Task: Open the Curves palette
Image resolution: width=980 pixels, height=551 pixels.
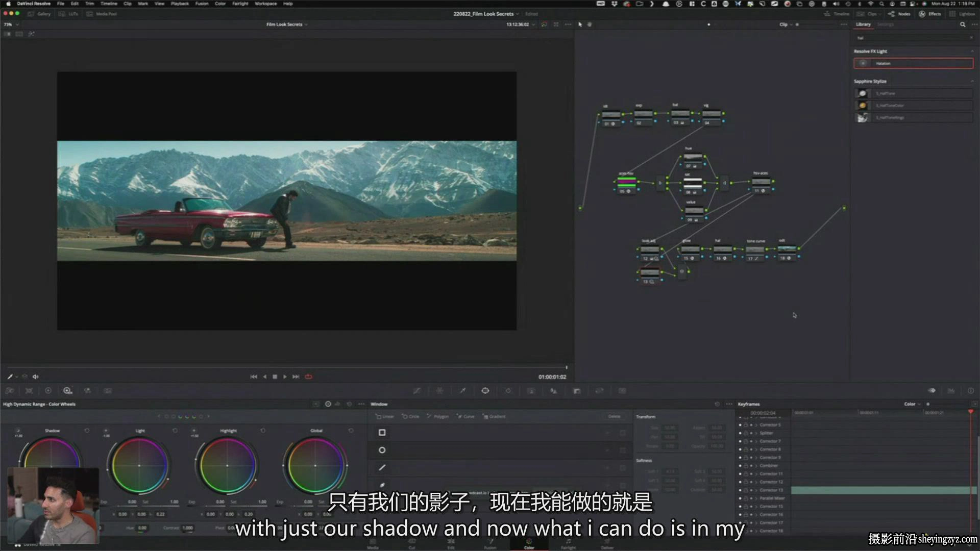Action: click(417, 391)
